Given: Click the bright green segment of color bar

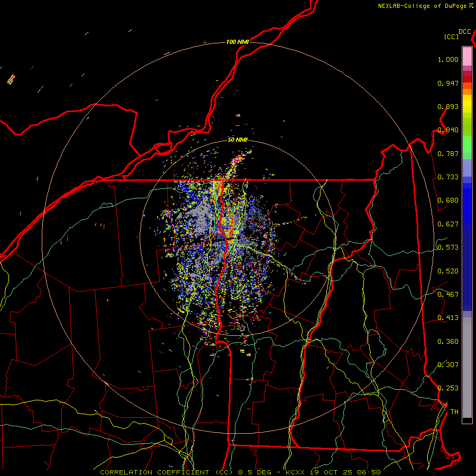Looking at the screenshot, I should click(467, 144).
